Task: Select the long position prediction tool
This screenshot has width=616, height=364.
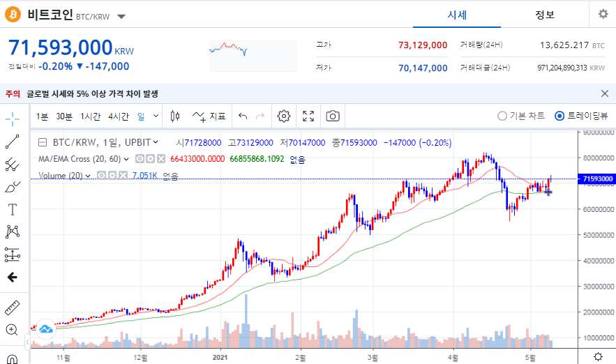Action: (x=12, y=255)
